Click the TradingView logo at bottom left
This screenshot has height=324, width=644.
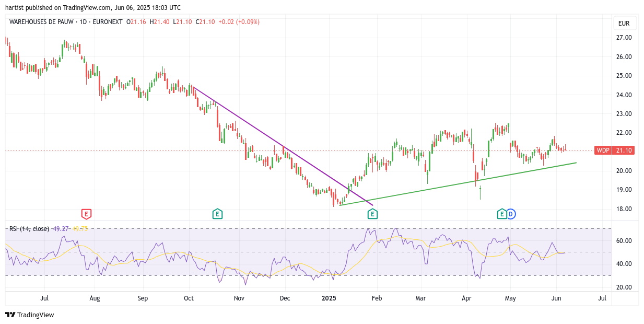coord(30,315)
